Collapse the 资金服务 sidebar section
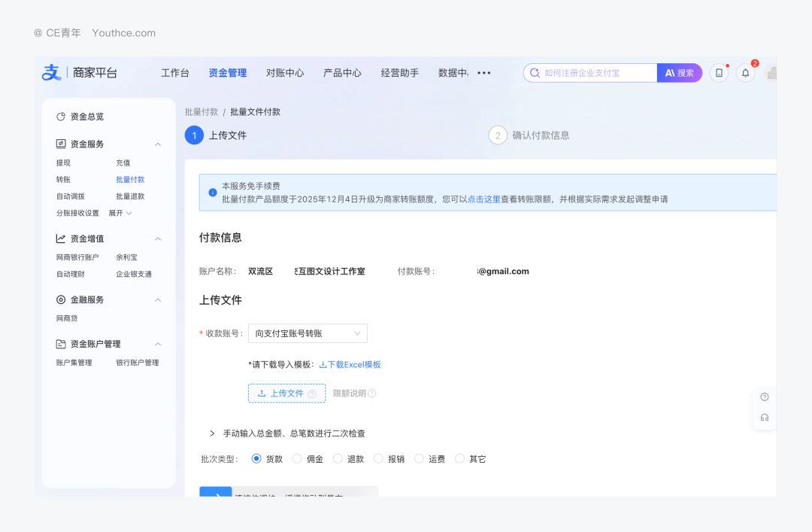 point(158,144)
